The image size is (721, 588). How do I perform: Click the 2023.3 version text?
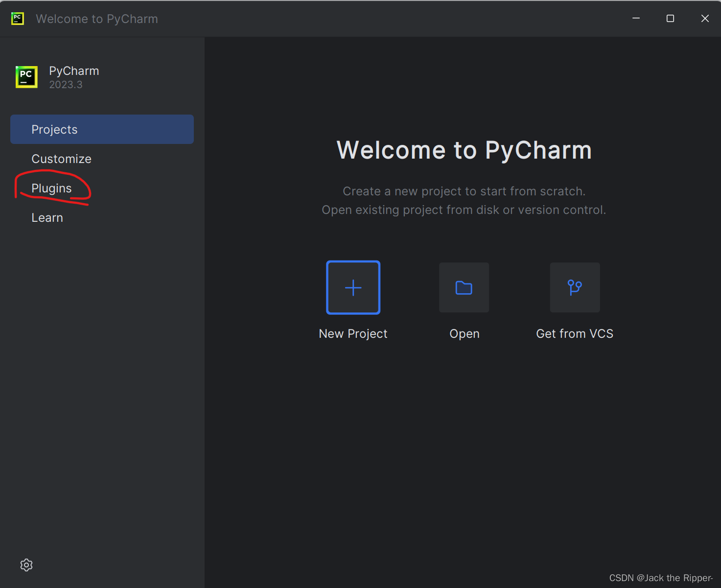(x=66, y=85)
